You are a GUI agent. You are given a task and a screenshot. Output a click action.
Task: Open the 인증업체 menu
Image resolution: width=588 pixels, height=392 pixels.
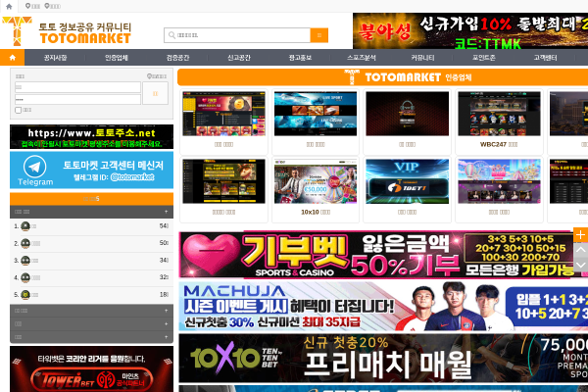coord(117,58)
